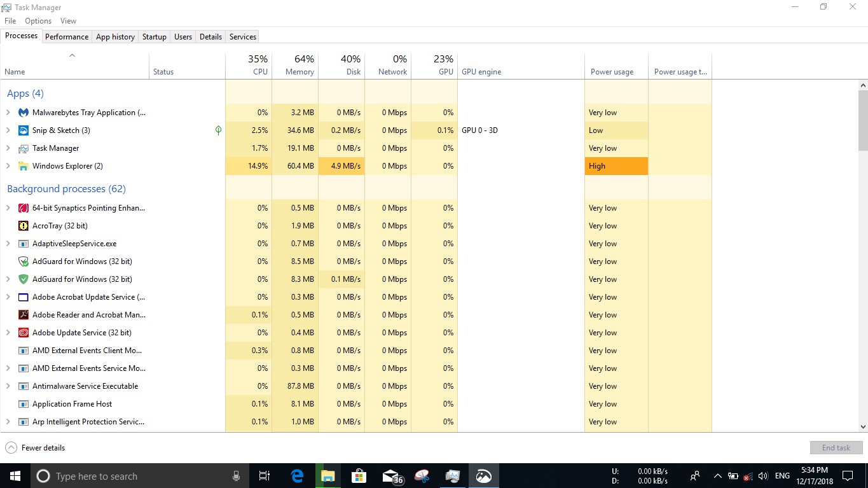Click the Task Manager process row icon

click(x=24, y=148)
